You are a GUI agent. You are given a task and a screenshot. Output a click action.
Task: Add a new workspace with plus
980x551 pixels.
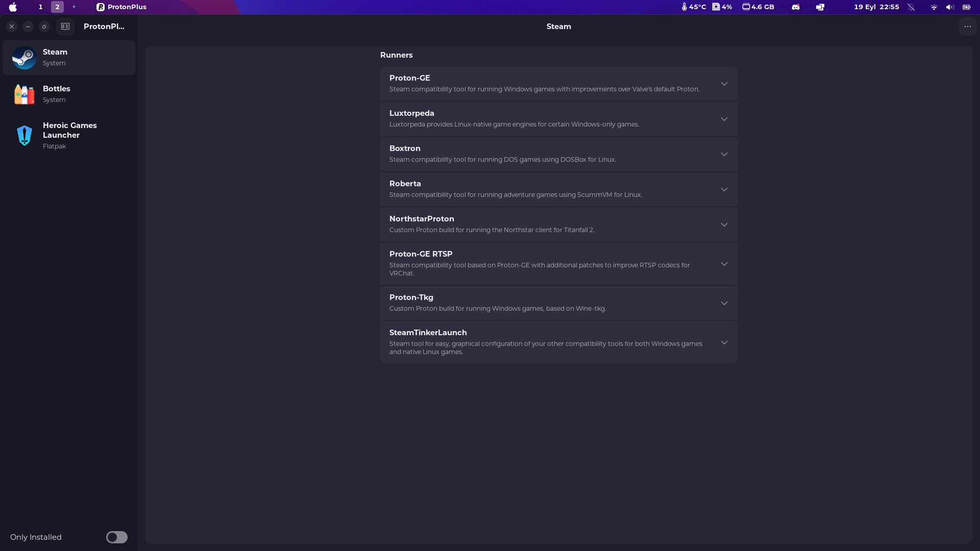pyautogui.click(x=74, y=7)
